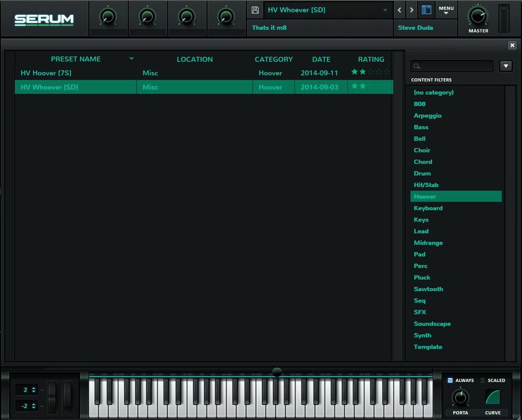Filter presets by Bass category
522x420 pixels.
coord(421,127)
